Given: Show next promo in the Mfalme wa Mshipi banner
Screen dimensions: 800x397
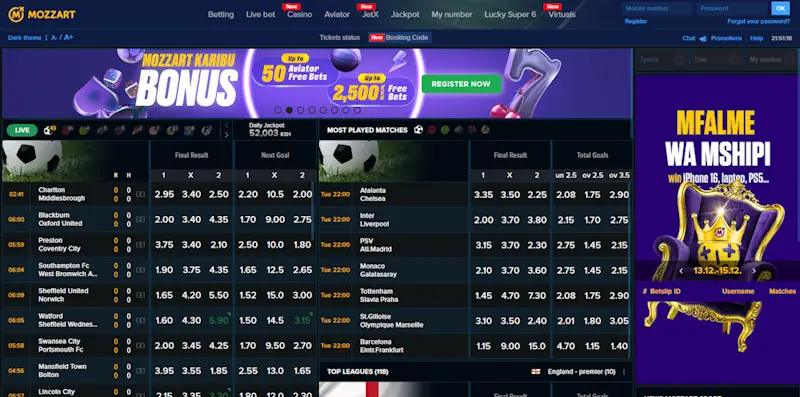Looking at the screenshot, I should [754, 271].
